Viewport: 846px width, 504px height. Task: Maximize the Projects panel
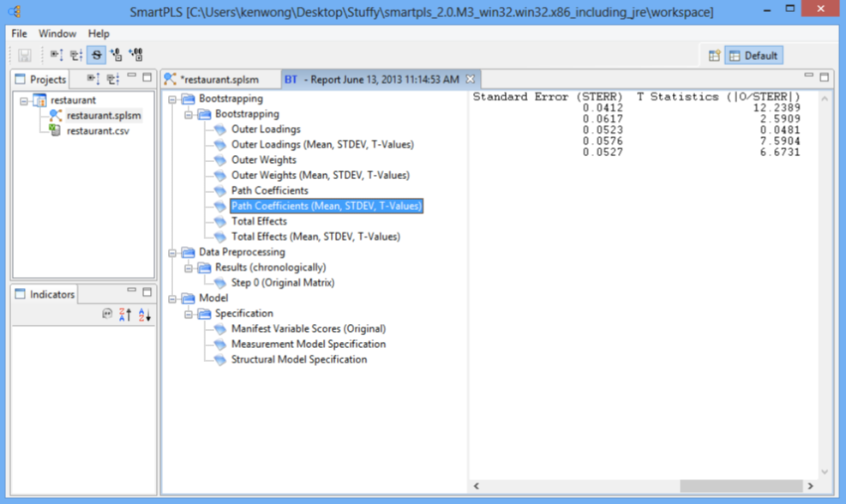click(147, 77)
